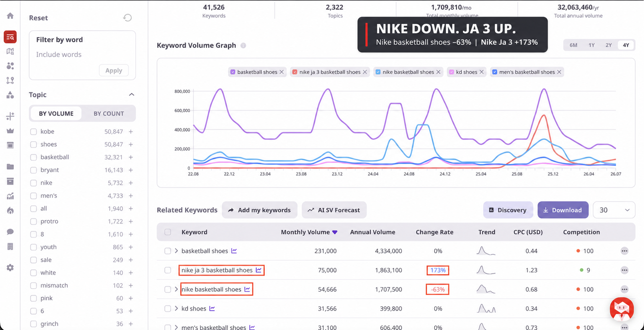The height and width of the screenshot is (330, 644).
Task: Open the 30 rows per page dropdown
Action: tap(614, 210)
